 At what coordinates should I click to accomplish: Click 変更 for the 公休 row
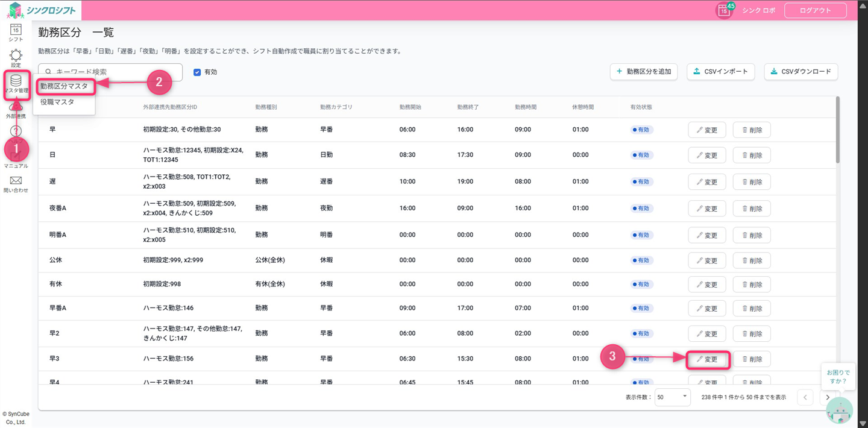coord(707,260)
